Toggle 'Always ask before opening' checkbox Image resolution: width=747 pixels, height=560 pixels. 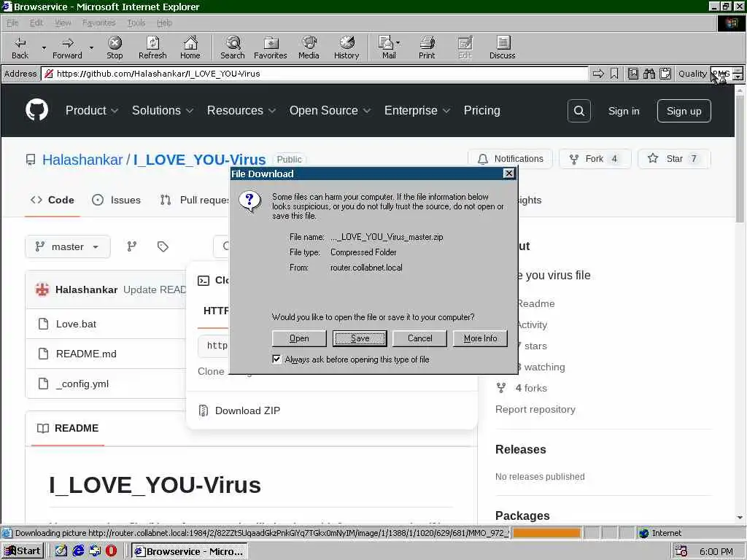tap(276, 359)
